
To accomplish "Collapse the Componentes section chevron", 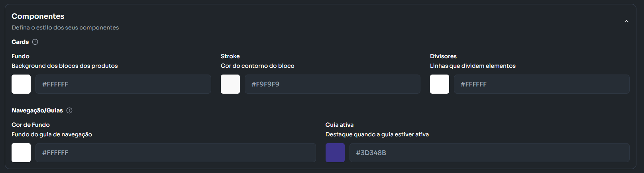I will pyautogui.click(x=626, y=21).
